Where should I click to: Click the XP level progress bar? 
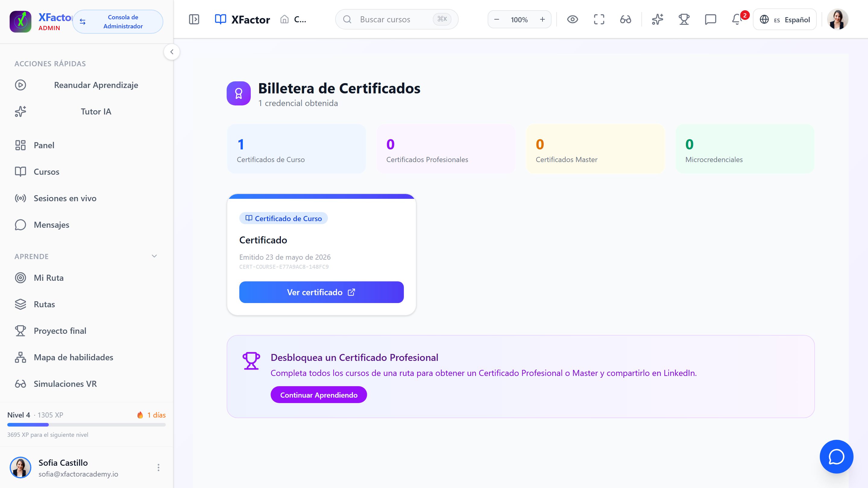(86, 425)
